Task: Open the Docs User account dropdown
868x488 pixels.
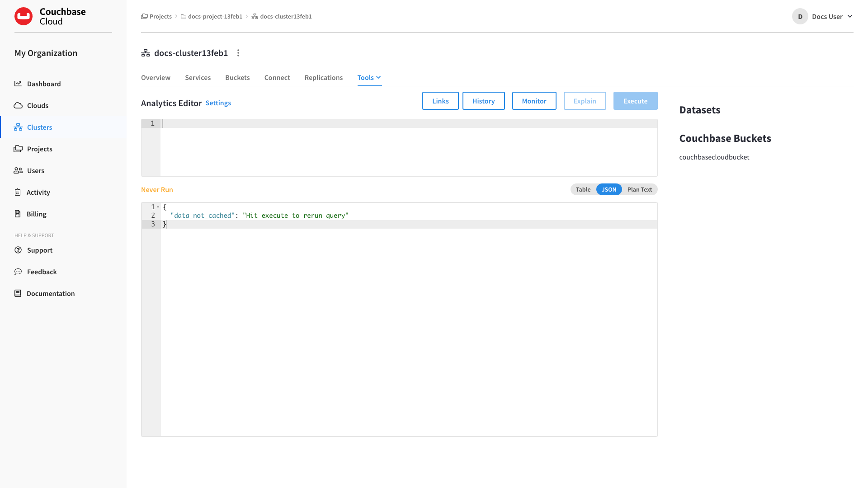Action: click(827, 16)
